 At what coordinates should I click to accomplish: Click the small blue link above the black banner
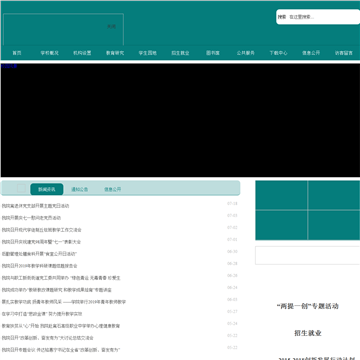point(9,66)
